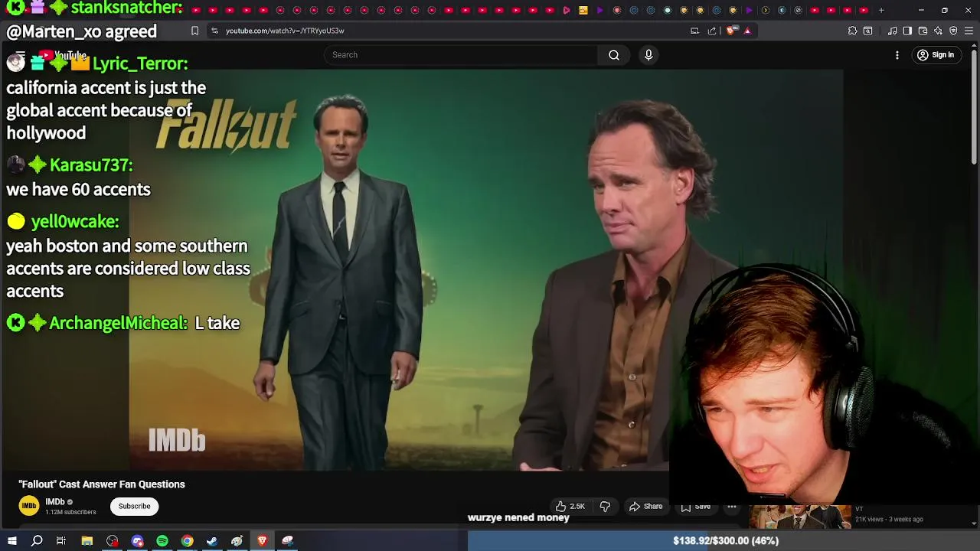
Task: Activate voice search microphone icon
Action: coord(648,55)
